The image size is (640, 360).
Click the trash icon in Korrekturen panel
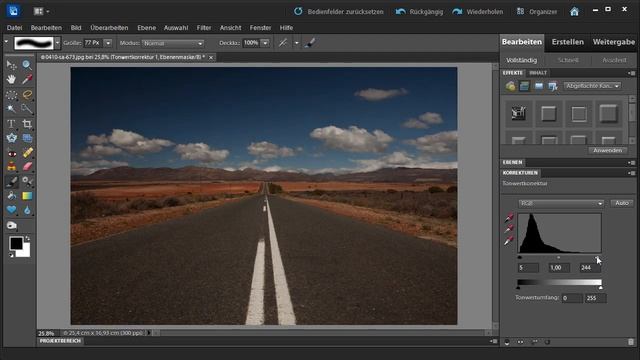[x=631, y=342]
